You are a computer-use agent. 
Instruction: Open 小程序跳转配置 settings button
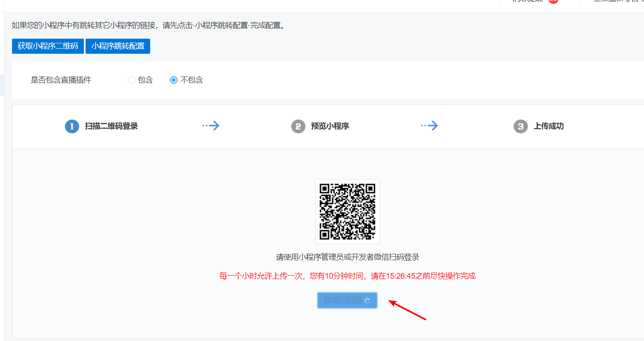click(x=118, y=46)
